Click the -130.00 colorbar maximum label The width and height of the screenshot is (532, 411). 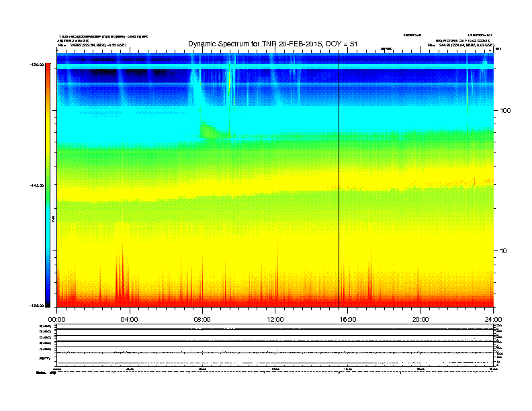pyautogui.click(x=37, y=64)
